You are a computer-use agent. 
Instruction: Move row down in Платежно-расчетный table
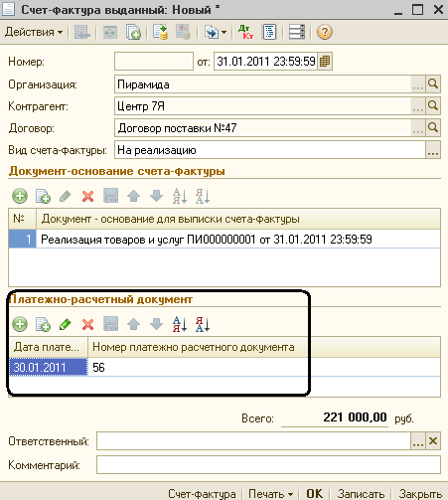pyautogui.click(x=156, y=324)
